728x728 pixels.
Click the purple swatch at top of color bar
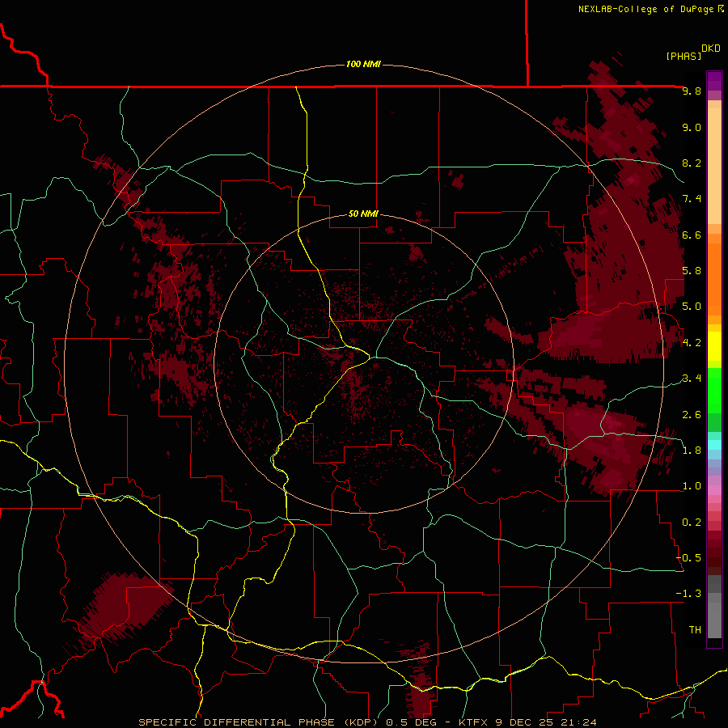pyautogui.click(x=714, y=81)
